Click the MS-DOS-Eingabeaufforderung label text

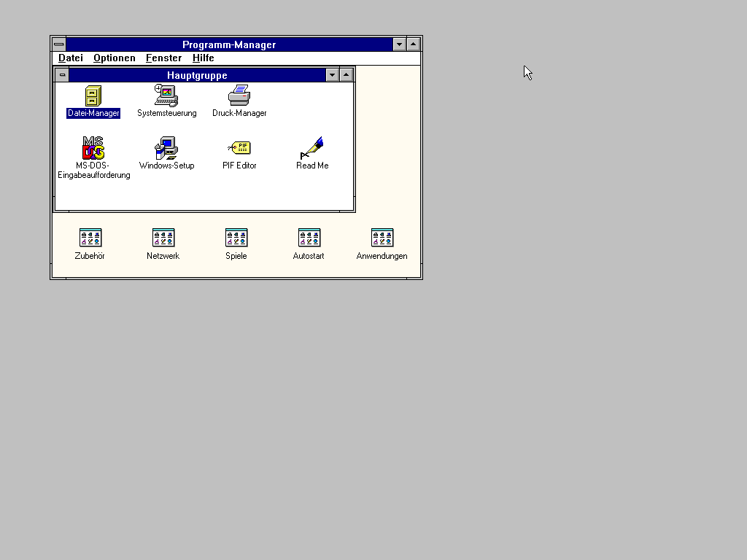(x=94, y=171)
